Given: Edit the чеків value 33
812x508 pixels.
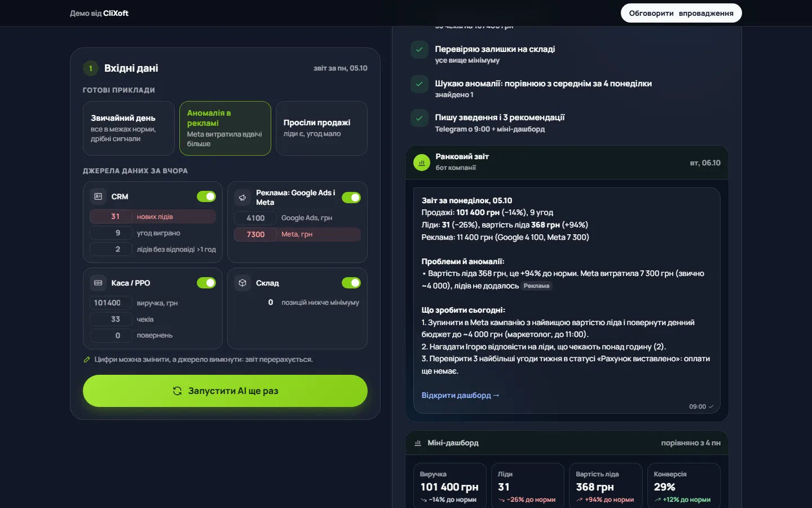Looking at the screenshot, I should coord(111,319).
